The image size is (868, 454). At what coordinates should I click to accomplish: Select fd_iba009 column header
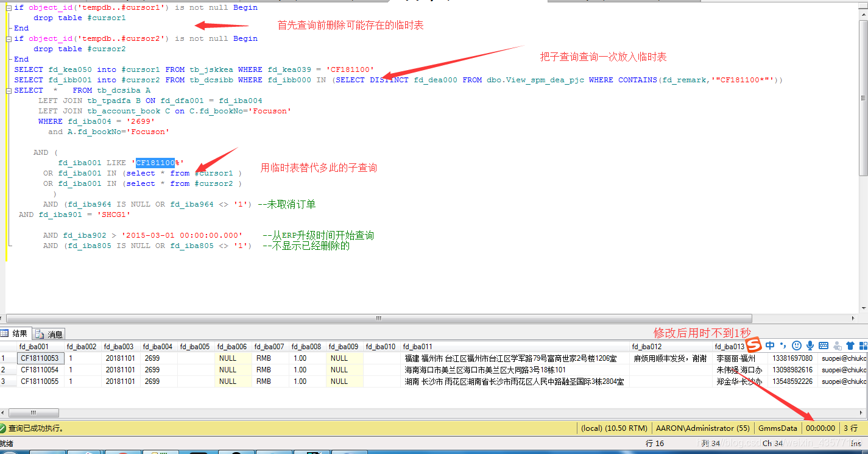345,347
